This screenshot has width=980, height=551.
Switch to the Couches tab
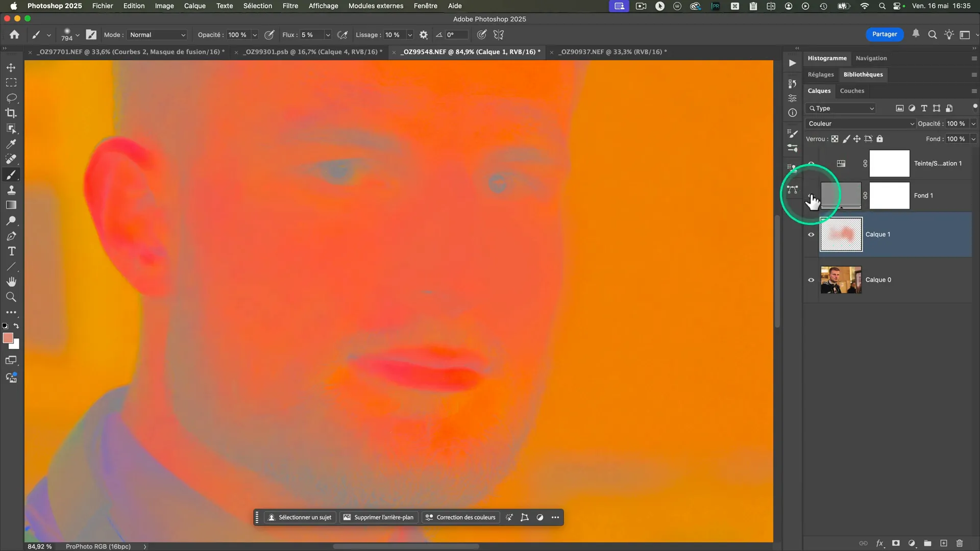click(852, 91)
